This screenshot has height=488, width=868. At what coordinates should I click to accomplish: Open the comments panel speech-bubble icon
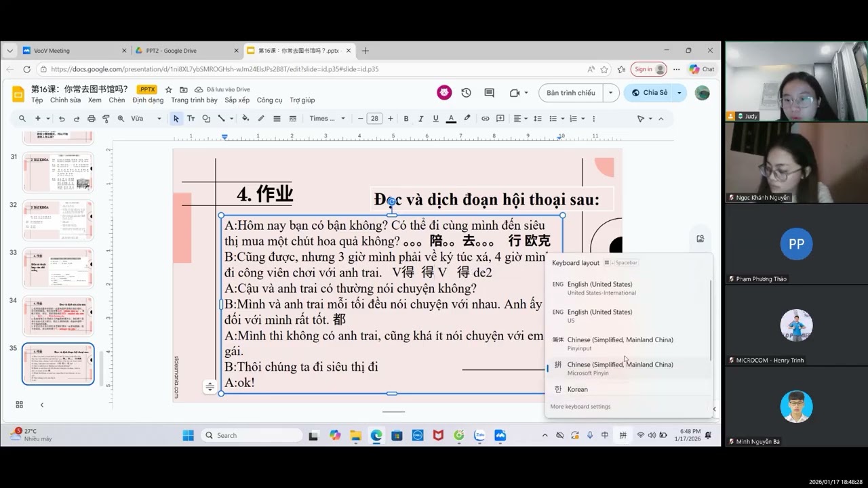click(x=489, y=93)
